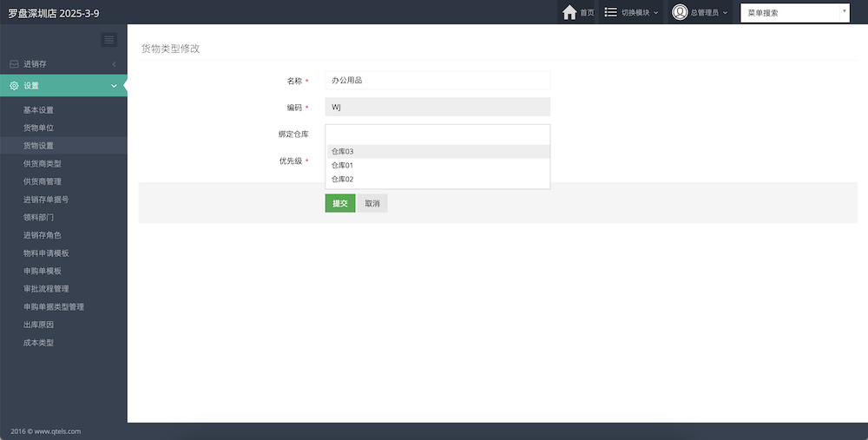This screenshot has height=440, width=868.
Task: Select 仓库01 in the dropdown list
Action: click(x=438, y=166)
